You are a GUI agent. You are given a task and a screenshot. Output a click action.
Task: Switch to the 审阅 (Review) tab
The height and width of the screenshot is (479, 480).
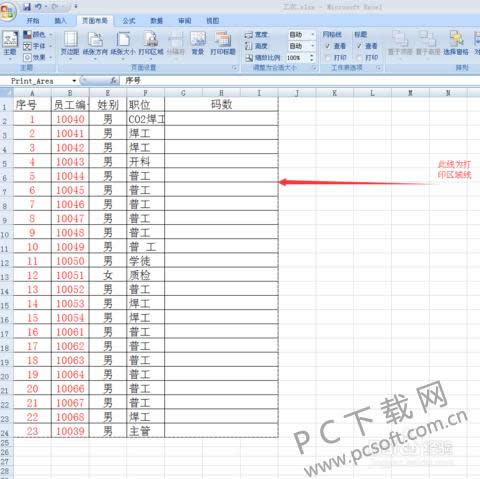pos(184,21)
